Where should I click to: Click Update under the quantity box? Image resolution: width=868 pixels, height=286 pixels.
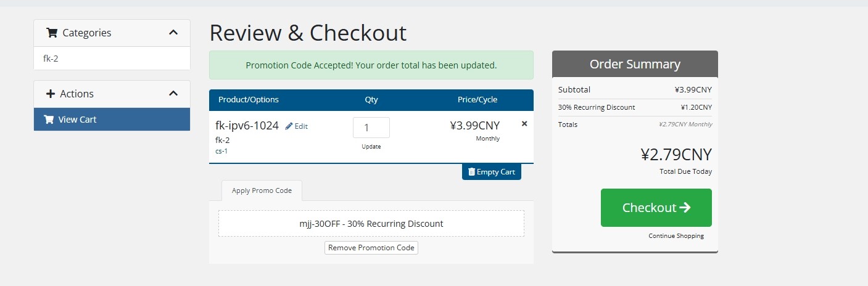tap(371, 147)
